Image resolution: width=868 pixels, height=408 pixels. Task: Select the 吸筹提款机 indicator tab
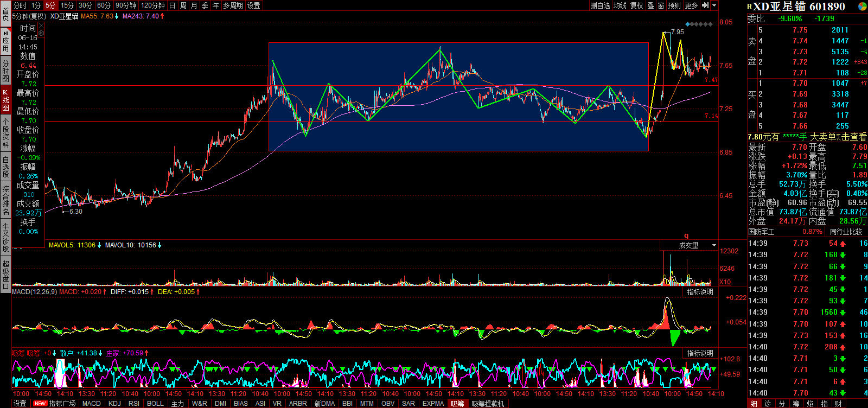point(488,404)
